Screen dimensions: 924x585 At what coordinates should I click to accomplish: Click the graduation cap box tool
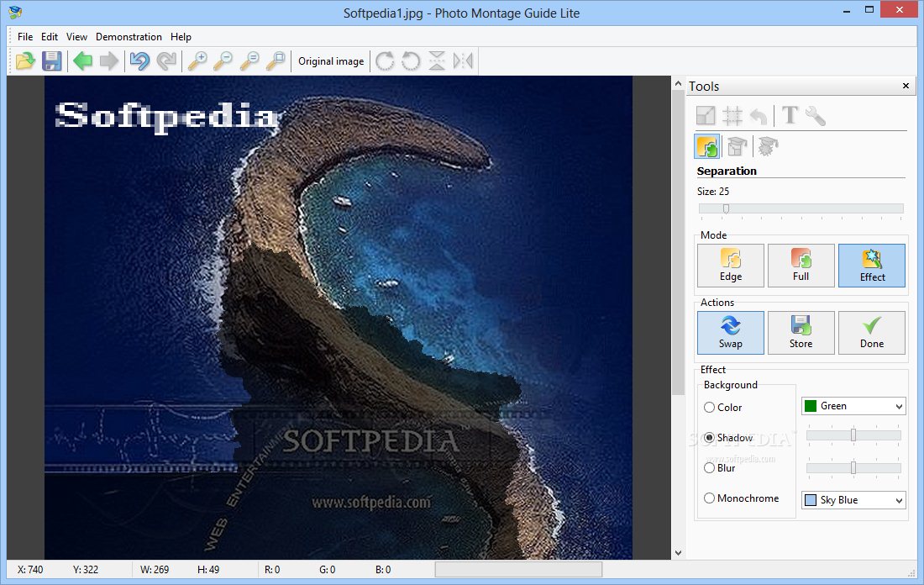[x=737, y=145]
